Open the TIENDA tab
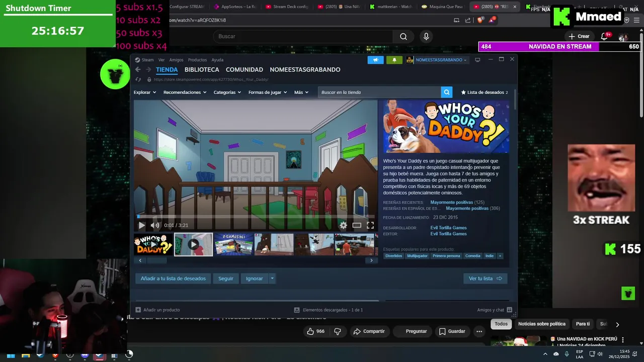 click(x=167, y=70)
